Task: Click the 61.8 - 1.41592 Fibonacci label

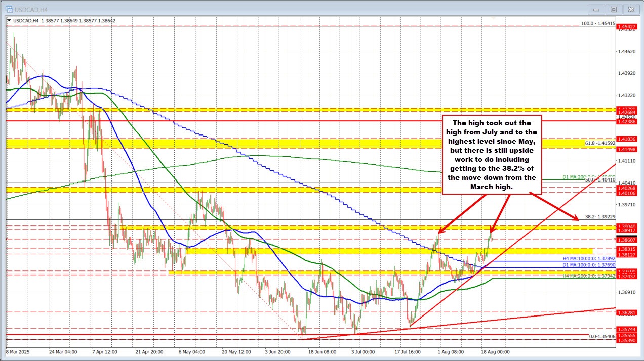Action: [x=599, y=144]
